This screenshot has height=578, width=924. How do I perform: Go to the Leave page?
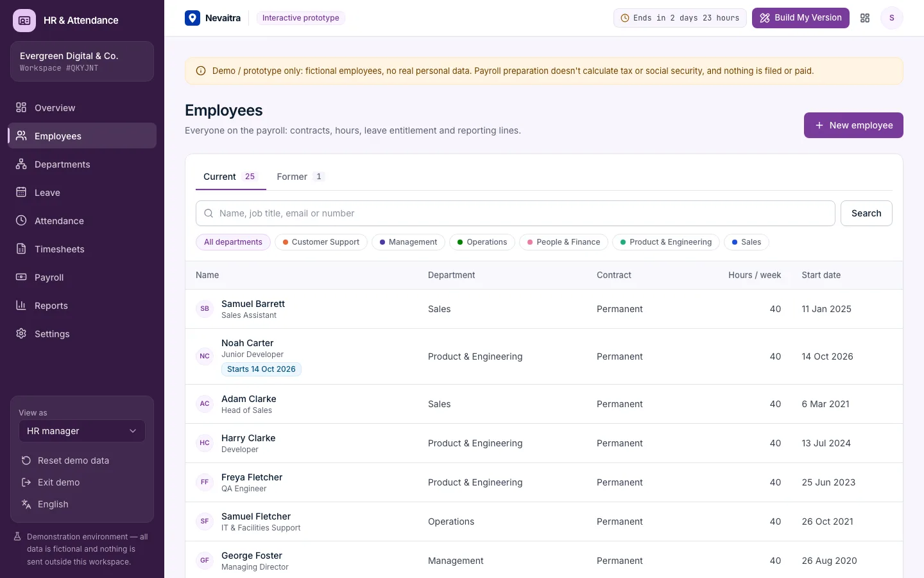point(82,193)
